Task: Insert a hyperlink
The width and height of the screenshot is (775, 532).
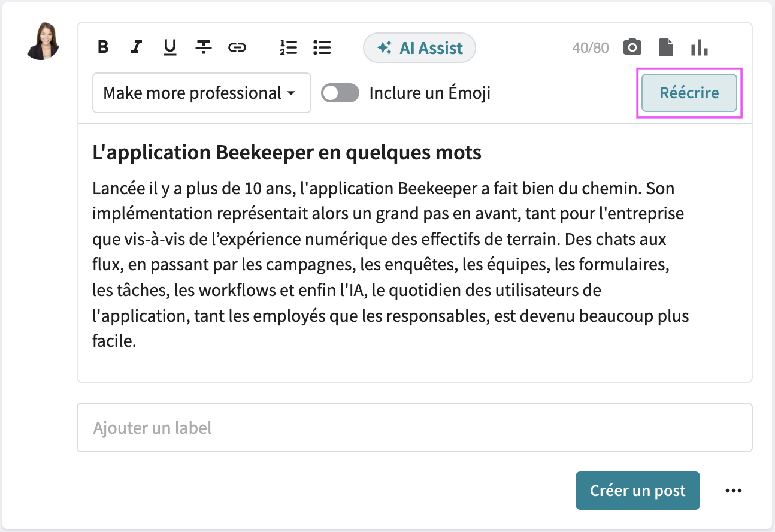Action: [237, 47]
